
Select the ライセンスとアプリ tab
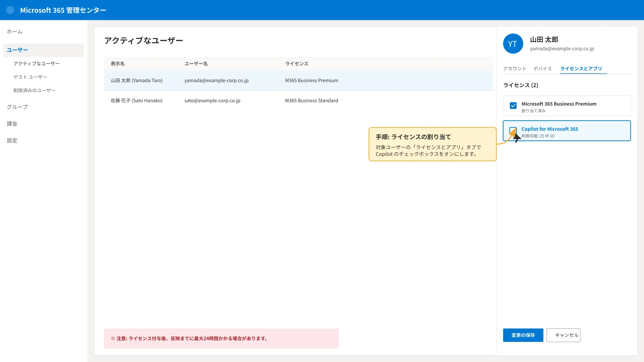click(x=581, y=69)
